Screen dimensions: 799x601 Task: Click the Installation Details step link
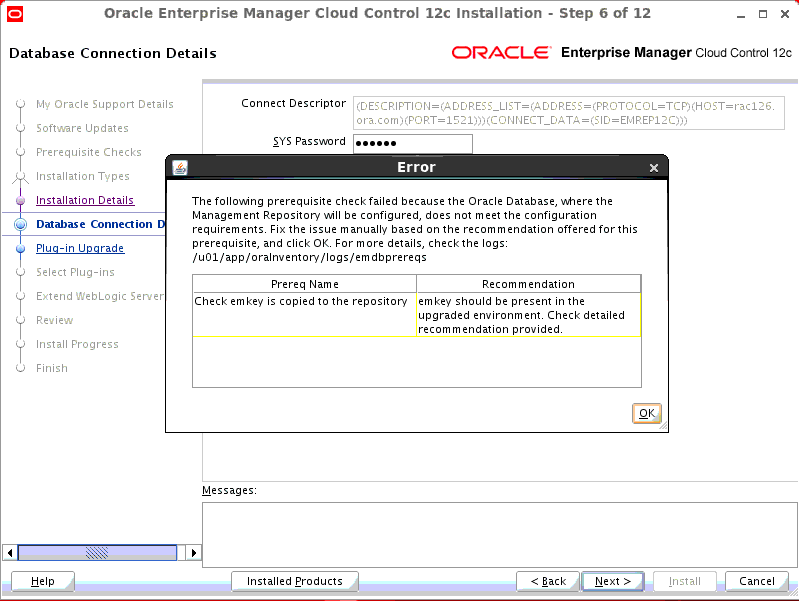[x=85, y=200]
